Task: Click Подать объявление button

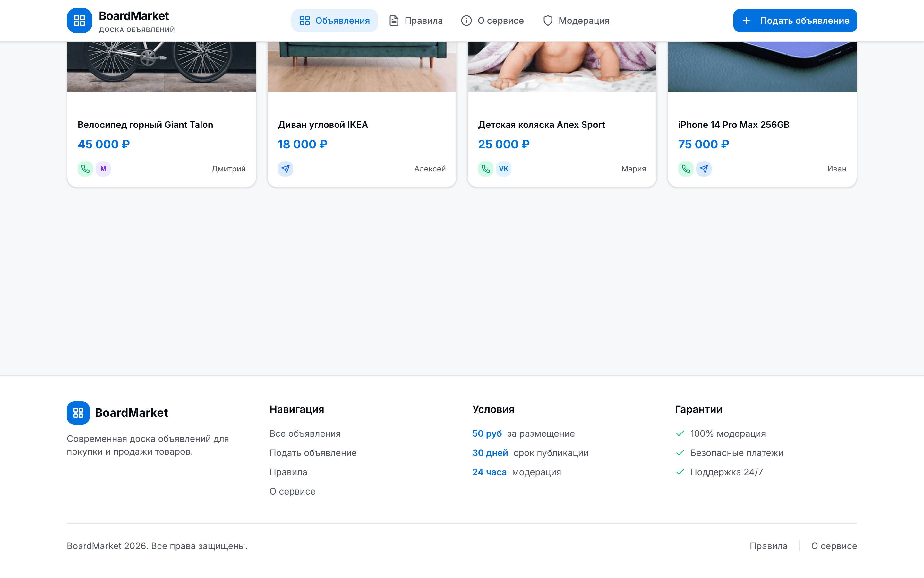Action: point(795,21)
